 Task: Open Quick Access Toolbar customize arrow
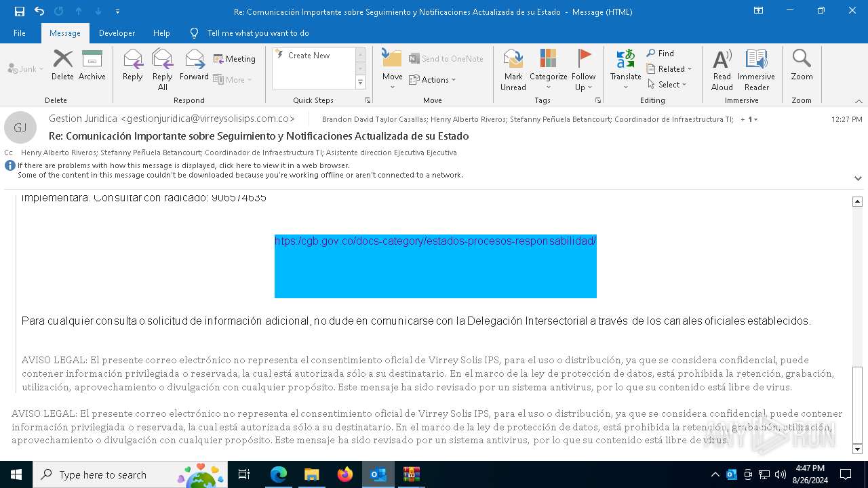click(x=118, y=12)
